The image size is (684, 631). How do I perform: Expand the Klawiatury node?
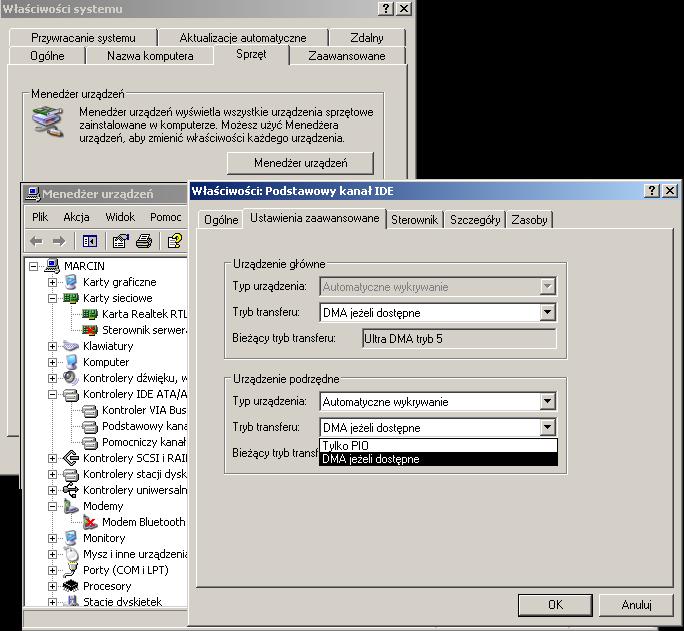coord(52,346)
